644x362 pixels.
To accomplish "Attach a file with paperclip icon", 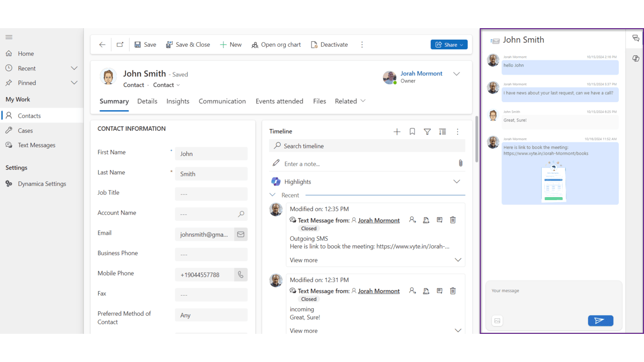I will [x=460, y=163].
